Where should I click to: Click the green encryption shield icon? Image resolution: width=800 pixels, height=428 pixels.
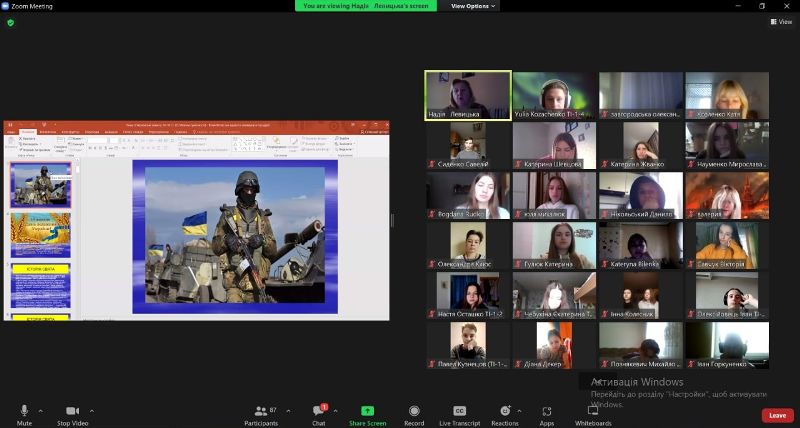[x=11, y=22]
